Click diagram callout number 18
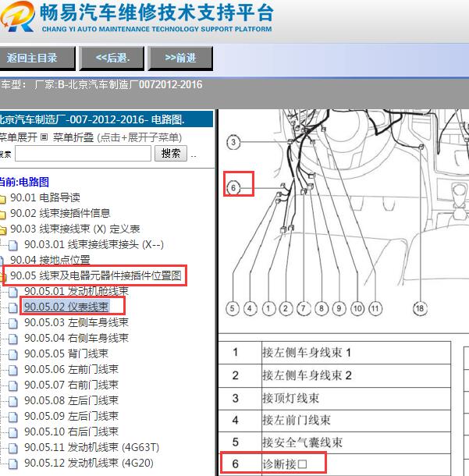The height and width of the screenshot is (476, 469). pyautogui.click(x=420, y=309)
